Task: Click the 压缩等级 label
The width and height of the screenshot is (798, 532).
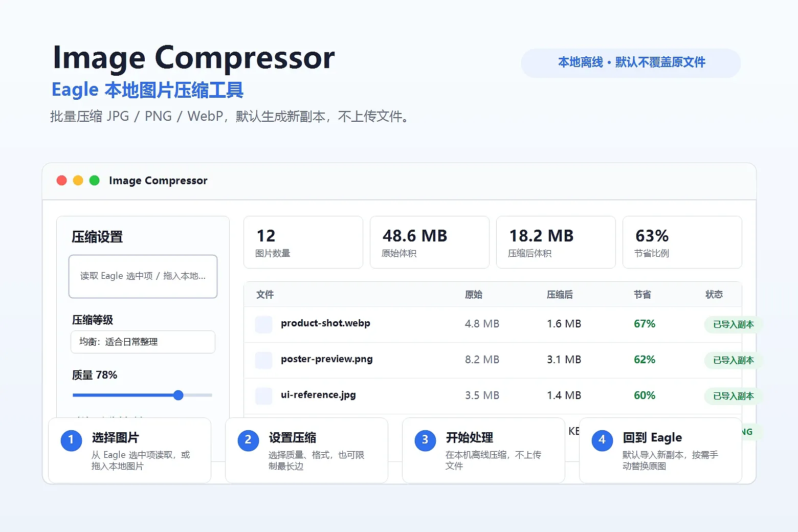Action: click(x=93, y=320)
